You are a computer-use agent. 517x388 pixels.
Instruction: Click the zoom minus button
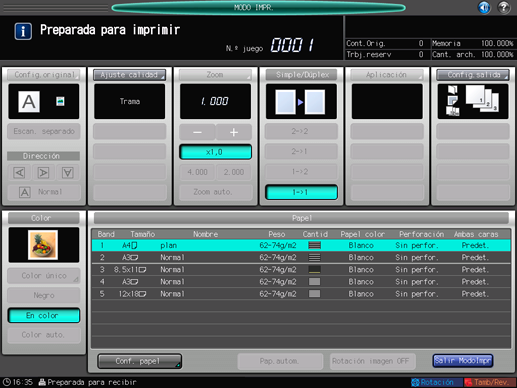(197, 132)
